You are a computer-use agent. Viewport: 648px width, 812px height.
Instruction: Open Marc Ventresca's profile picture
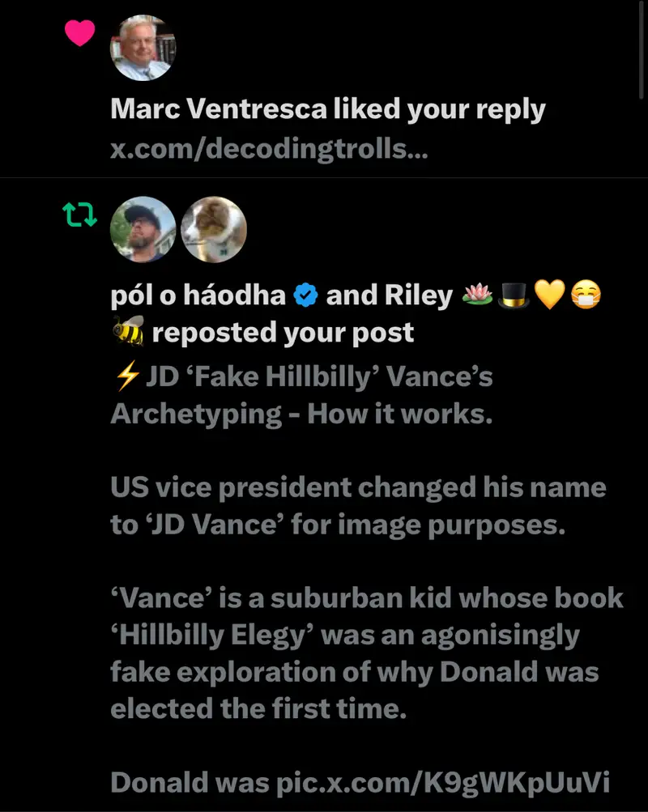(143, 47)
